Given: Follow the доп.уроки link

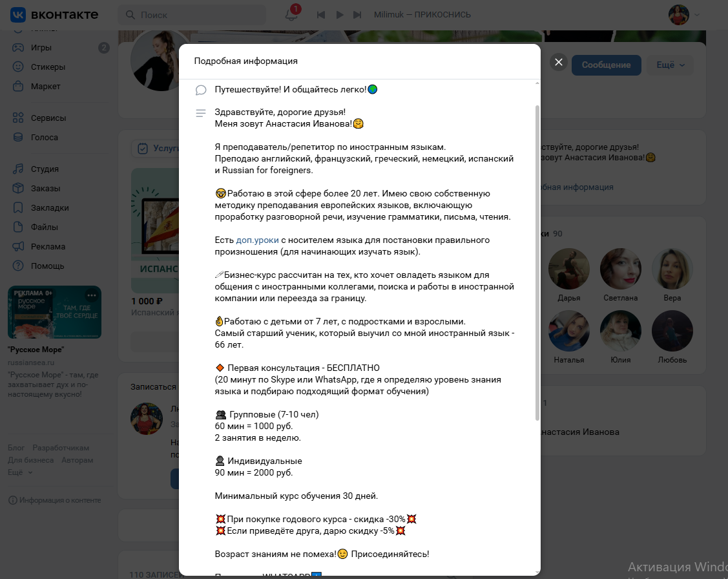Looking at the screenshot, I should (x=257, y=240).
